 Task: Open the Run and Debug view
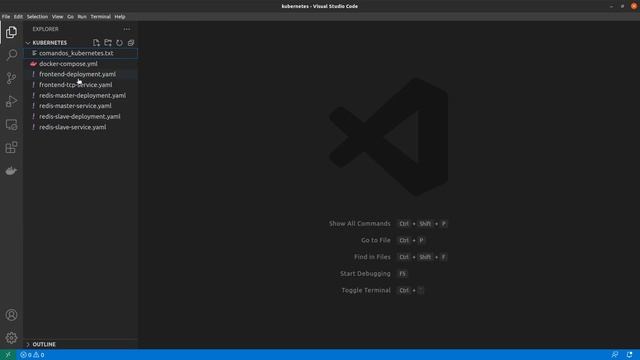coord(11,101)
